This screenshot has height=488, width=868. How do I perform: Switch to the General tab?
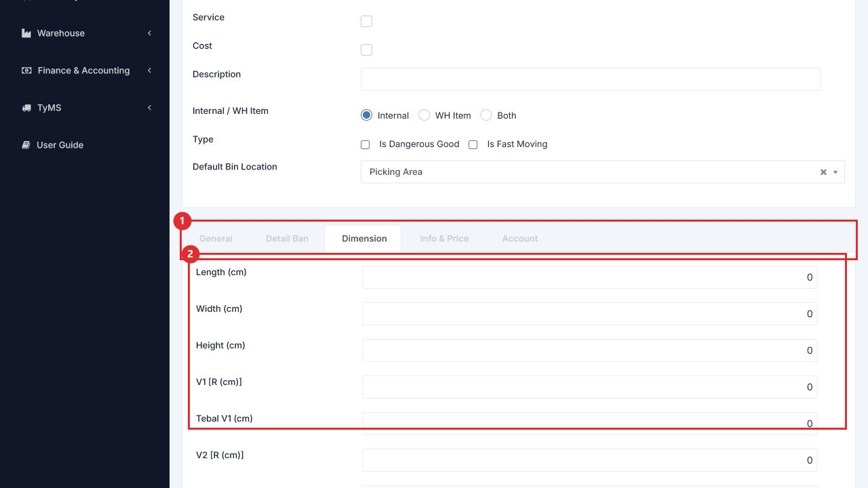tap(216, 239)
